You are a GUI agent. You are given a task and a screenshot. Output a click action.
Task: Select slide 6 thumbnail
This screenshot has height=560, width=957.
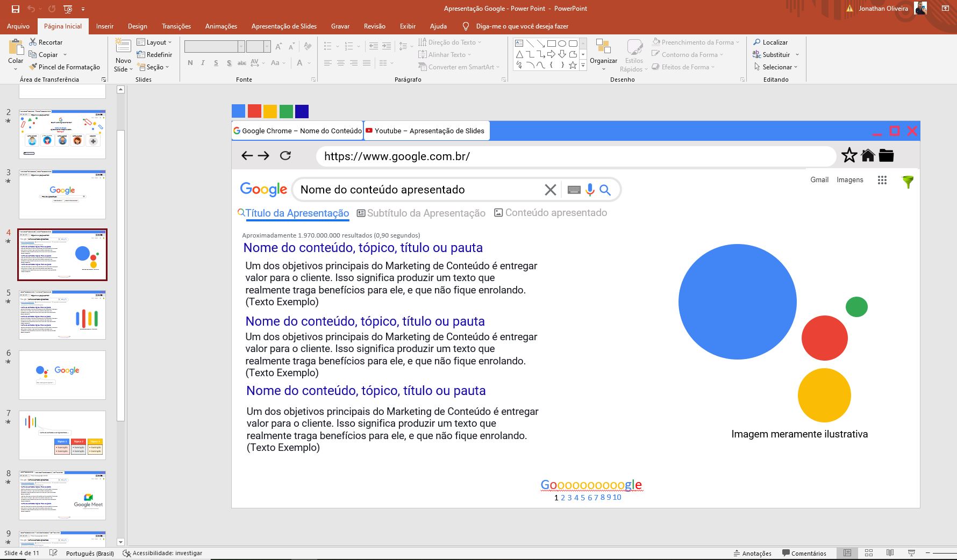click(62, 375)
